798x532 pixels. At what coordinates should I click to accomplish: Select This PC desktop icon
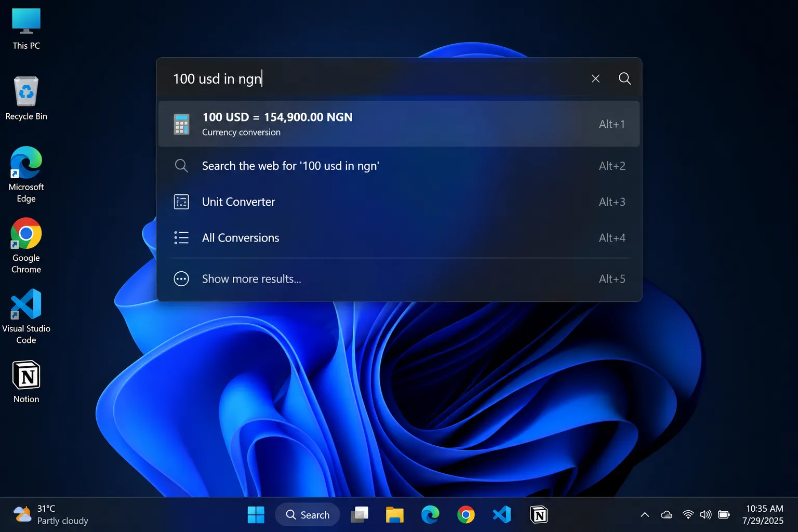pos(26,29)
